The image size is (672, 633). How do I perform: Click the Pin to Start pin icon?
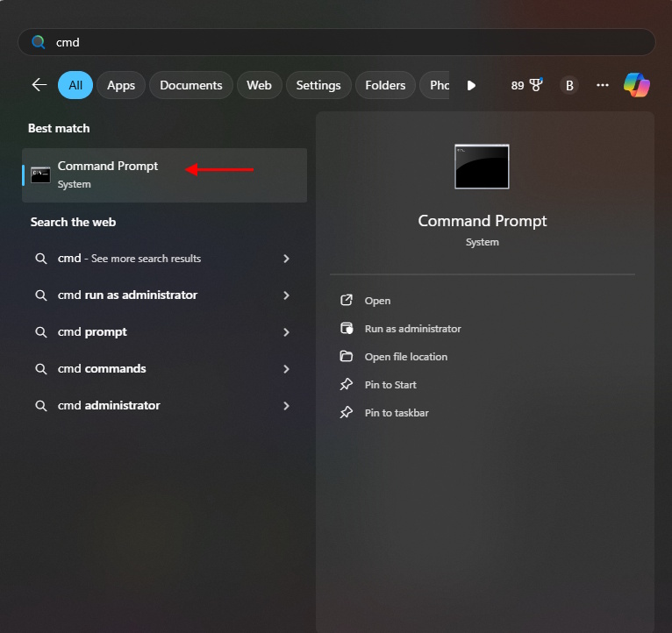tap(347, 385)
